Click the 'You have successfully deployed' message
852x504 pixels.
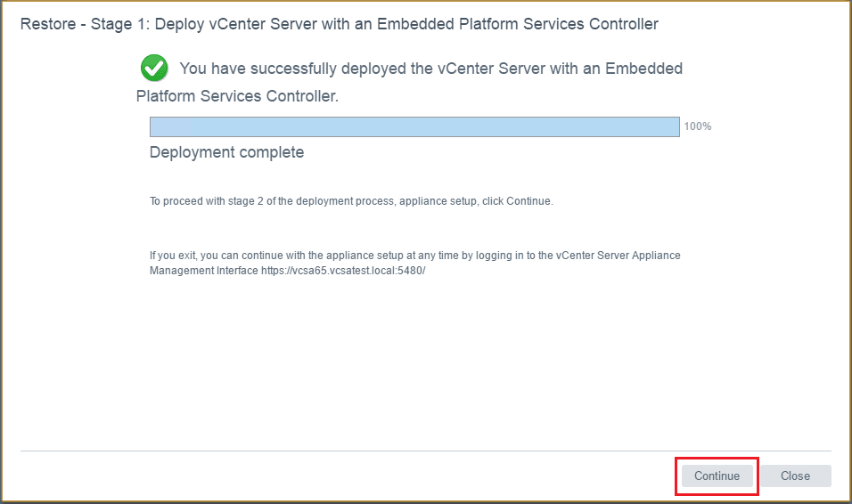point(409,82)
